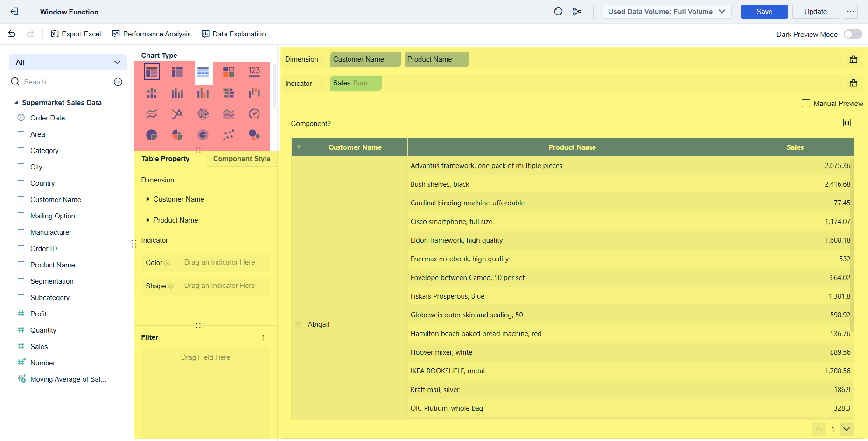The width and height of the screenshot is (868, 441).
Task: Expand the All dataset dropdown
Action: pos(68,63)
